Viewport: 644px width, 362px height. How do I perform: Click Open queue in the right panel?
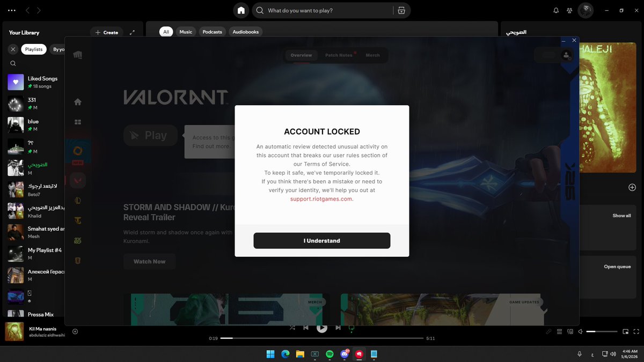point(617,267)
